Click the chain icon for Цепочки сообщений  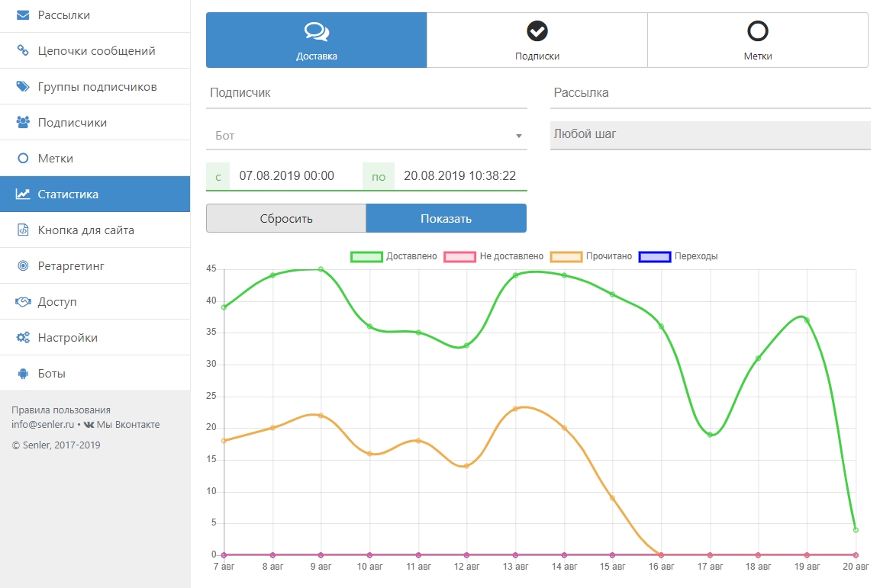[x=23, y=51]
